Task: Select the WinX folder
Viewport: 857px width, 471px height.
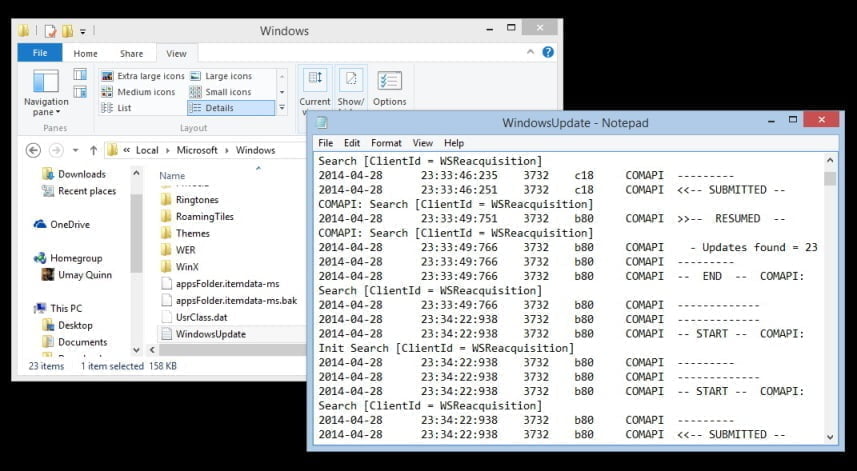Action: click(x=180, y=267)
